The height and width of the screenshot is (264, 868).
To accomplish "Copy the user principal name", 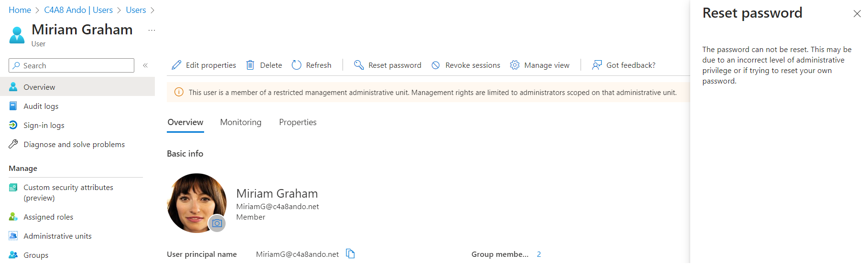I will 350,254.
